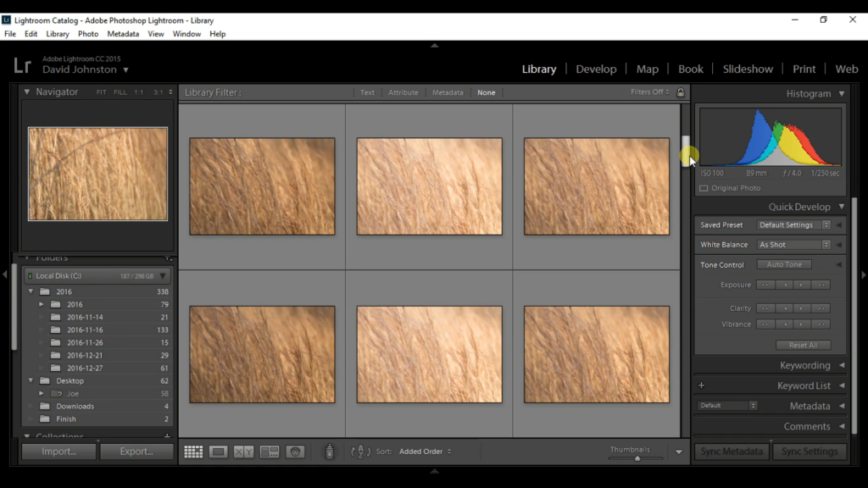
Task: Select None library filter
Action: click(486, 92)
